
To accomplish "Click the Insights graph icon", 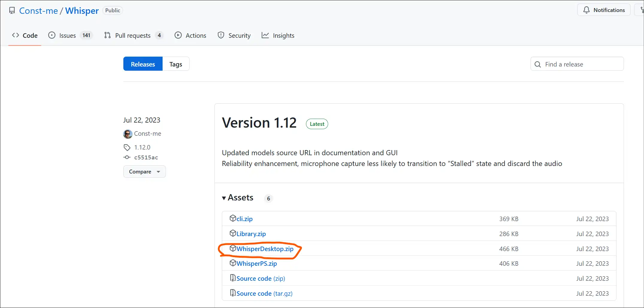I will coord(265,35).
